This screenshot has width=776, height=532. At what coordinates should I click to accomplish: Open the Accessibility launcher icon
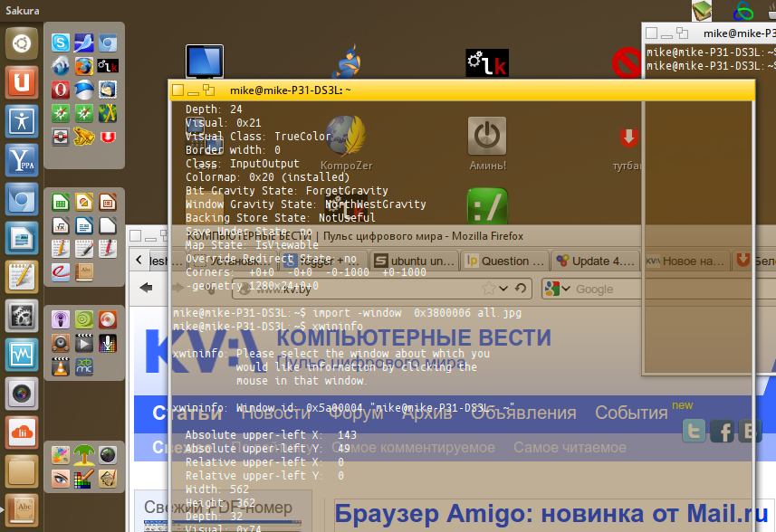(x=22, y=121)
